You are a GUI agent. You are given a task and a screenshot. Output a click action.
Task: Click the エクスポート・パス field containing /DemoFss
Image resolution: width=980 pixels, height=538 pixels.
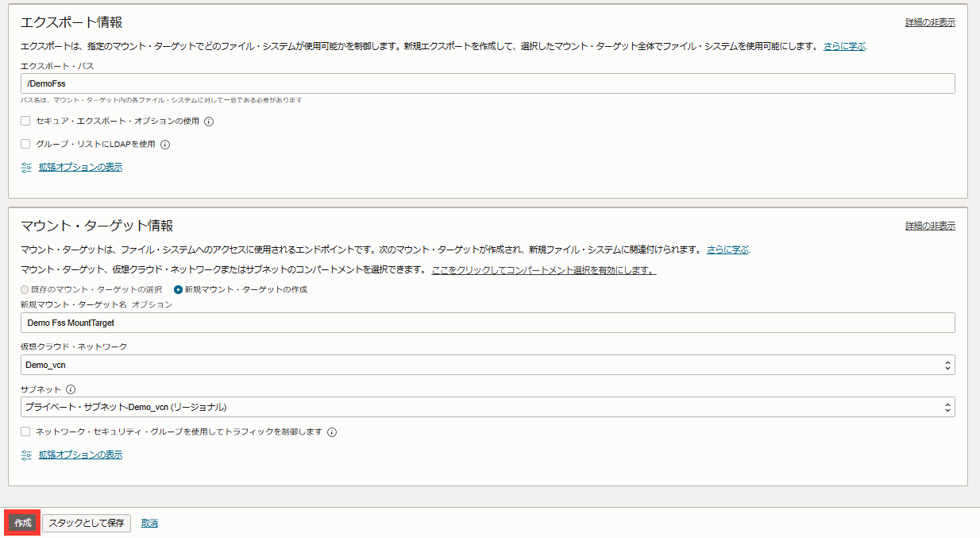tap(488, 83)
